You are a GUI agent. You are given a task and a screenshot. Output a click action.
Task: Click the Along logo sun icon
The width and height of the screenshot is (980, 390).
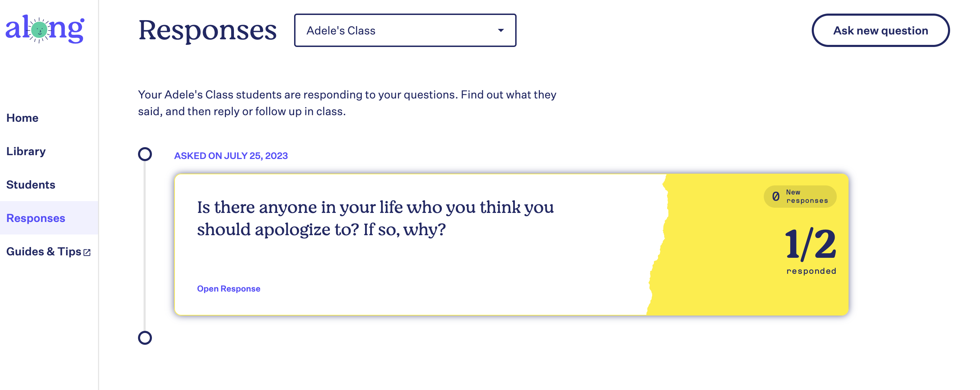tap(39, 30)
